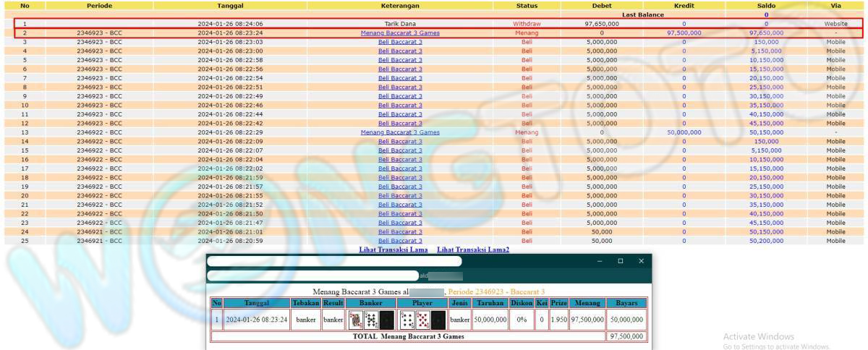
Task: Click the first Banker card image
Action: click(355, 320)
